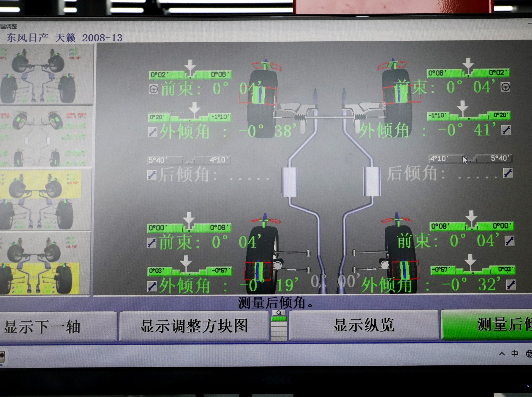Click the 显示调整方块图 button
The height and width of the screenshot is (397, 532).
click(194, 326)
